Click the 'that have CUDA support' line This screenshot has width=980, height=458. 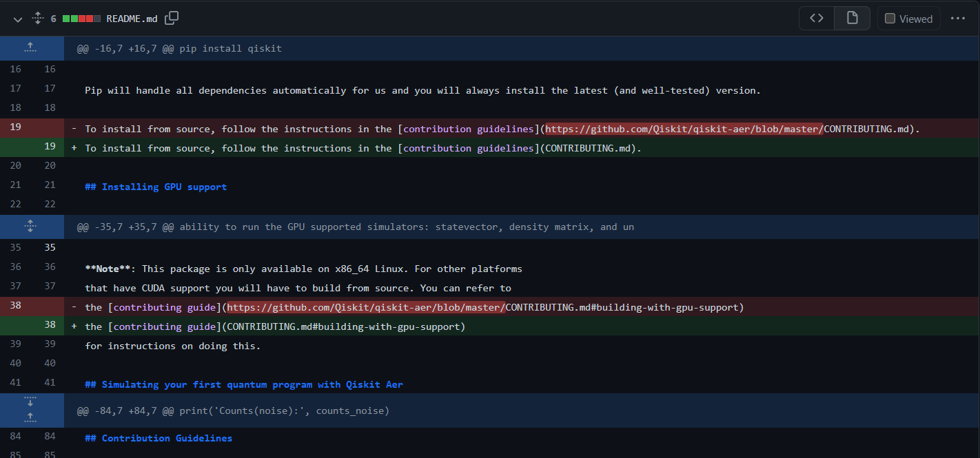[298, 288]
